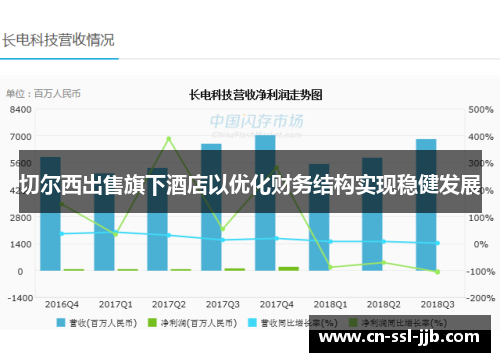Select the 2018Q1 blue revenue bar

coord(319,217)
